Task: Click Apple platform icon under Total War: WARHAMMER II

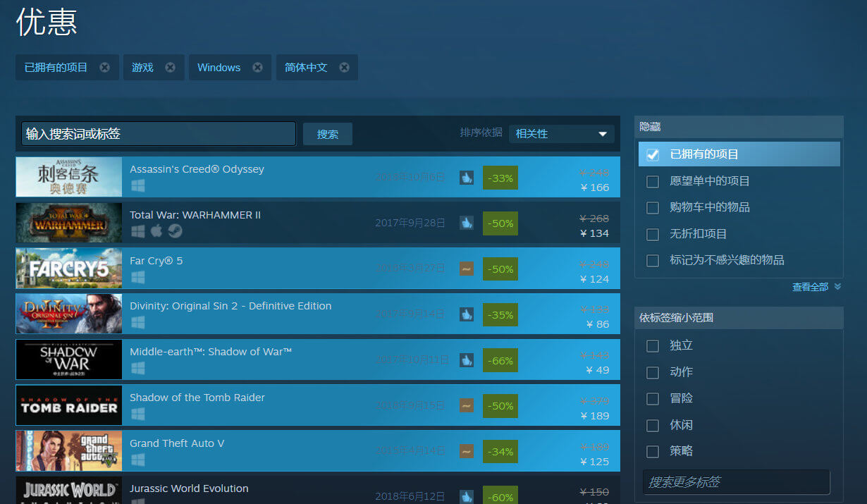Action: click(156, 231)
